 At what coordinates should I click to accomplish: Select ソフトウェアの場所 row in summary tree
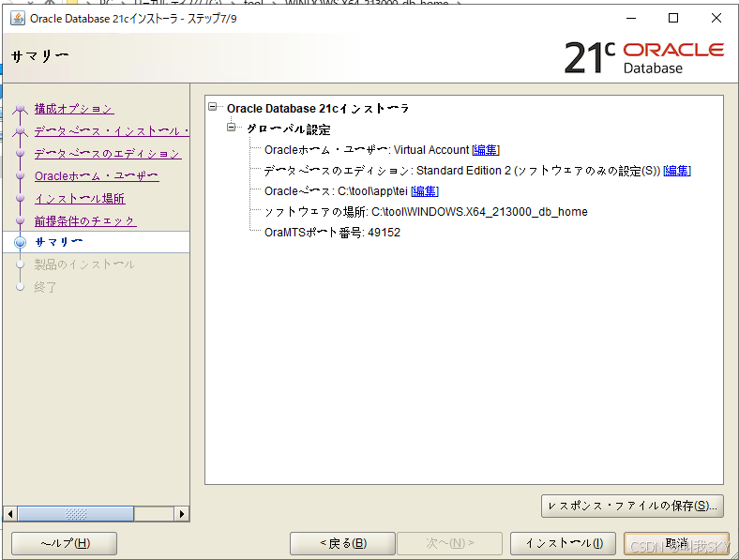click(426, 212)
